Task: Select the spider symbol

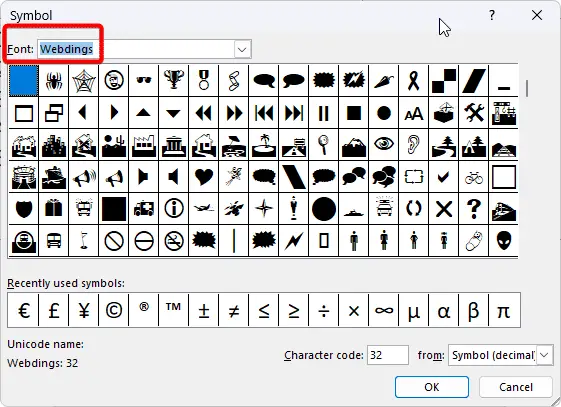Action: click(x=54, y=80)
